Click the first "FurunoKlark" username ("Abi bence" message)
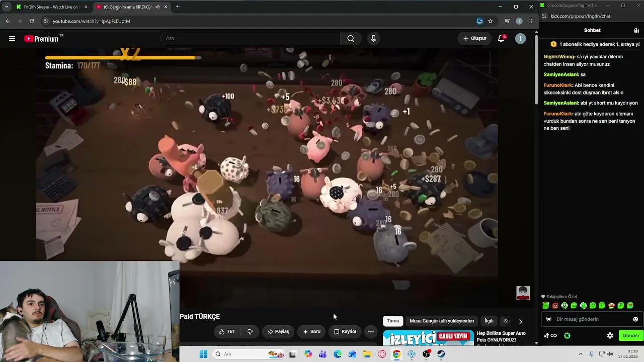Image resolution: width=644 pixels, height=362 pixels. pos(558,85)
